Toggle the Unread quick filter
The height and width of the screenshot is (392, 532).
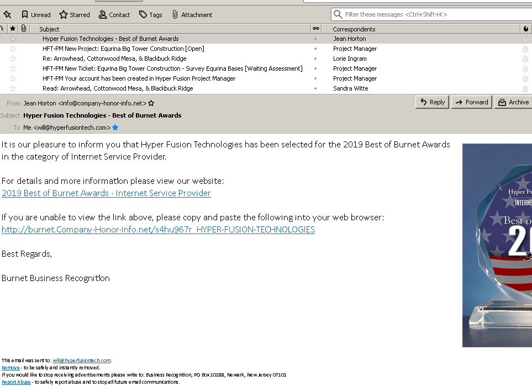point(36,14)
